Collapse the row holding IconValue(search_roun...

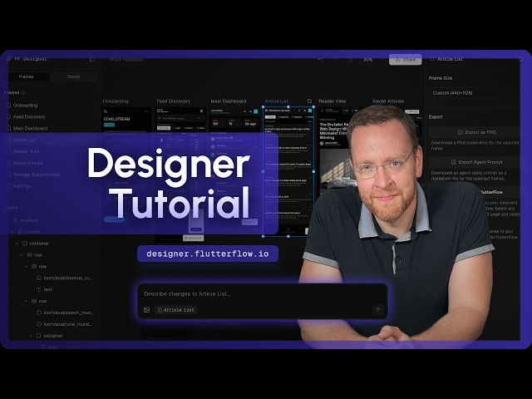(26, 301)
